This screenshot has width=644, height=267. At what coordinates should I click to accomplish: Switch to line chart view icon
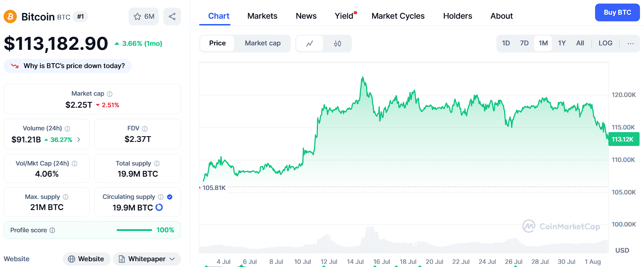(310, 44)
